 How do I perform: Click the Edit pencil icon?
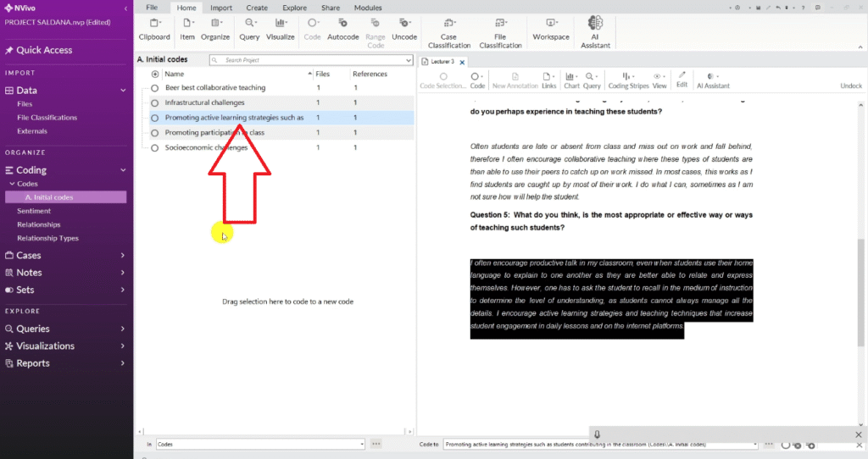tap(682, 76)
